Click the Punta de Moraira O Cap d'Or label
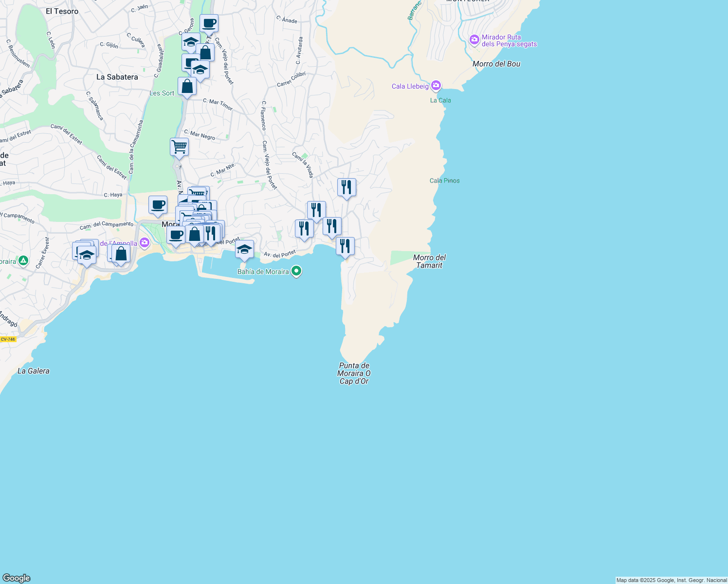 click(354, 373)
